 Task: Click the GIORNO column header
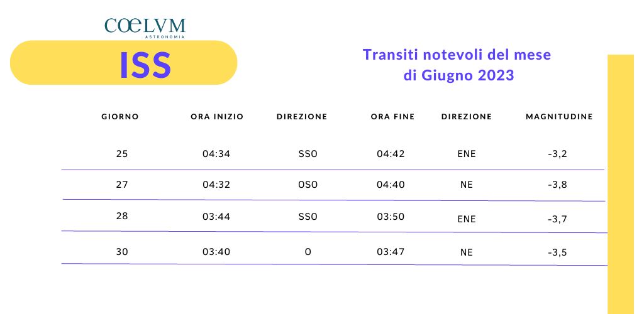click(120, 116)
